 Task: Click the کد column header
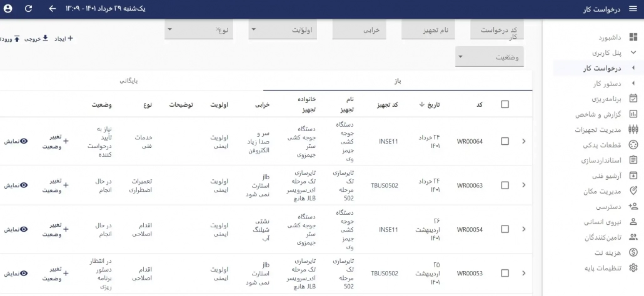[480, 104]
